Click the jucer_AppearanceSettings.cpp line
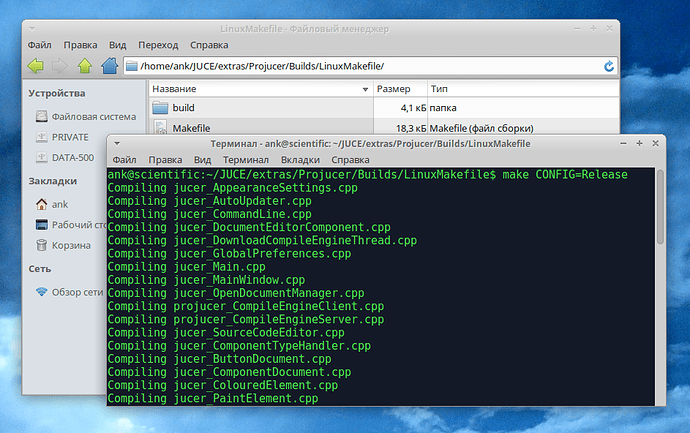 coord(232,188)
